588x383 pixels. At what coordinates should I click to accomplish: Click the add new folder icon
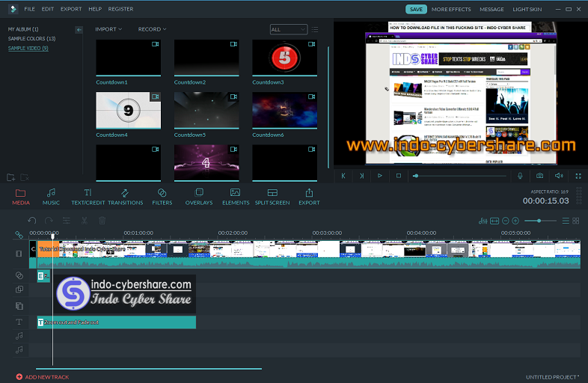(x=11, y=177)
